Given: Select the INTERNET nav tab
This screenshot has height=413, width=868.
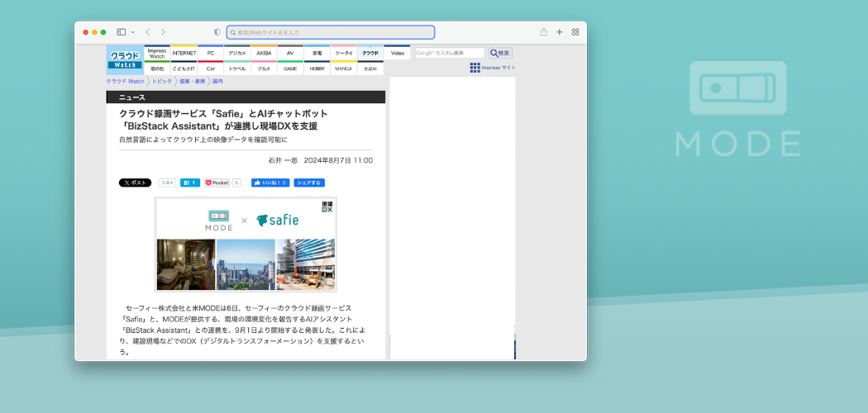Looking at the screenshot, I should [184, 53].
